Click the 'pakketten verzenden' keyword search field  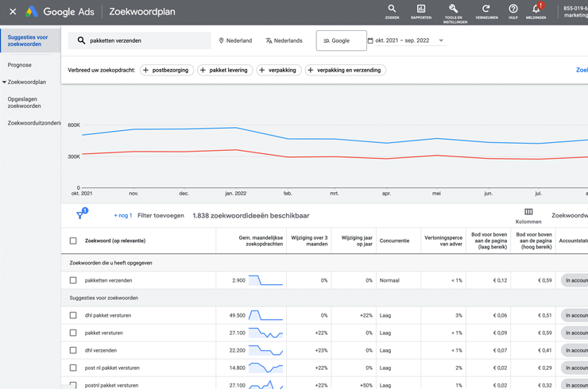click(x=139, y=40)
